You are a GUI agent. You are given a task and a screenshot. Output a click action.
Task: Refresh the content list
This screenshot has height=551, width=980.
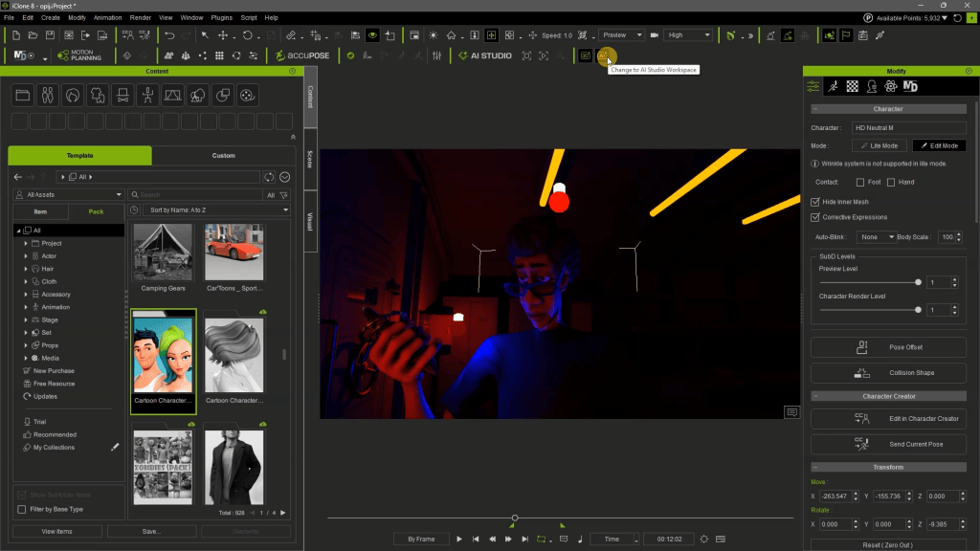point(269,177)
